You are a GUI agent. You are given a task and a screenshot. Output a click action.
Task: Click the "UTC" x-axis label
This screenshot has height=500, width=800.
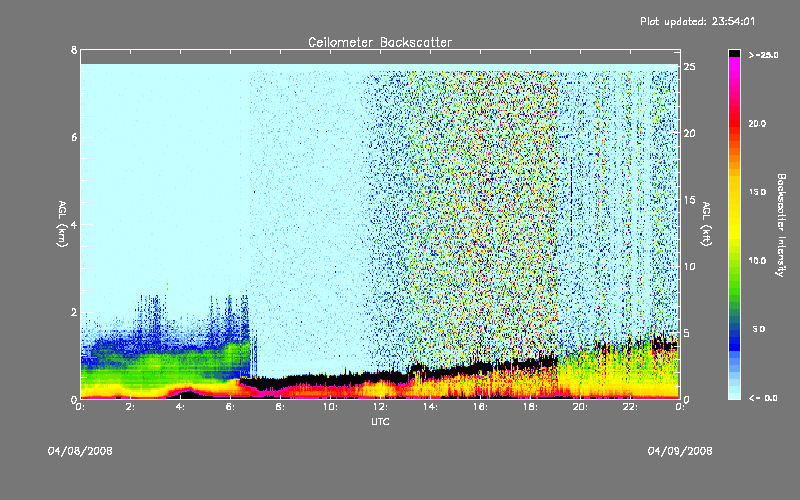[380, 421]
